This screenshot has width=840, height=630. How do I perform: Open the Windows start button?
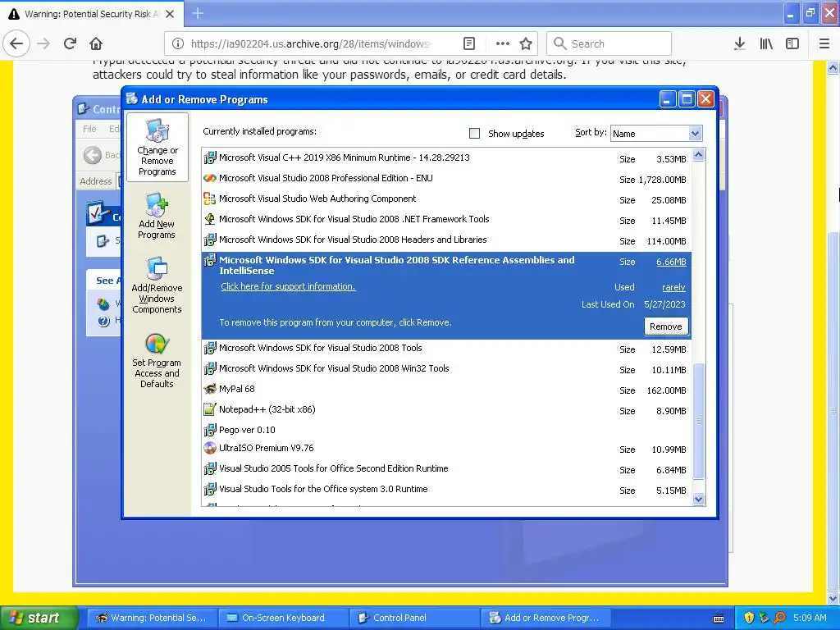click(x=39, y=618)
